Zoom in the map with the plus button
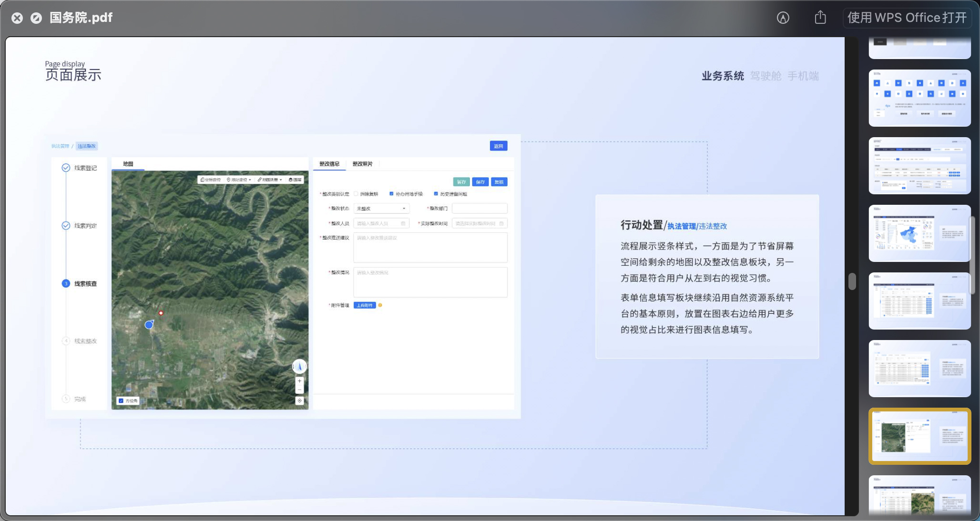Image resolution: width=980 pixels, height=521 pixels. click(x=299, y=381)
